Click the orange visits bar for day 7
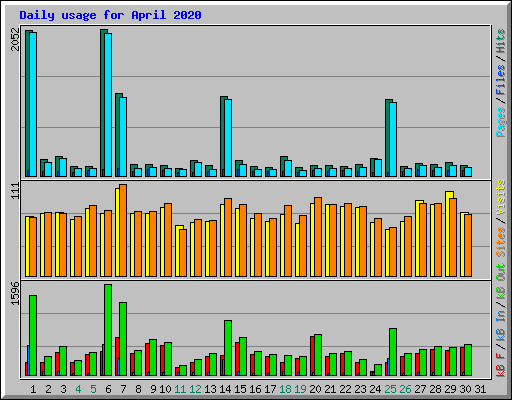The height and width of the screenshot is (400, 512). (x=123, y=231)
